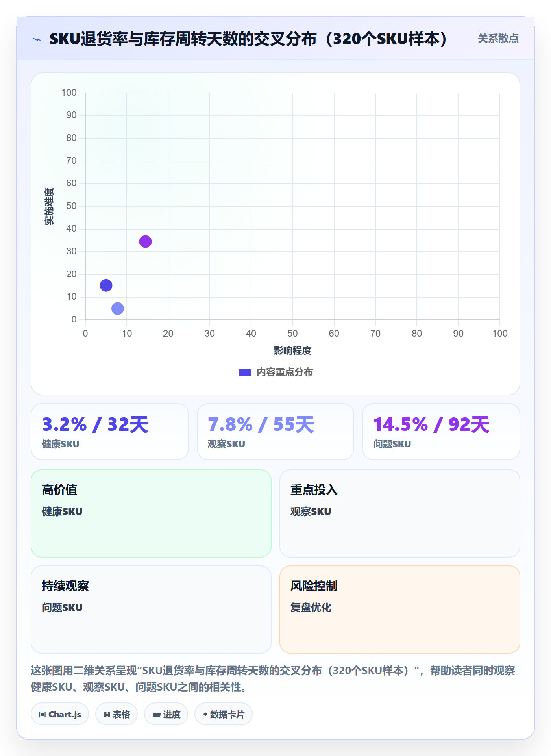
Task: Click the 数据卡片 diamond tag icon
Action: (x=205, y=714)
